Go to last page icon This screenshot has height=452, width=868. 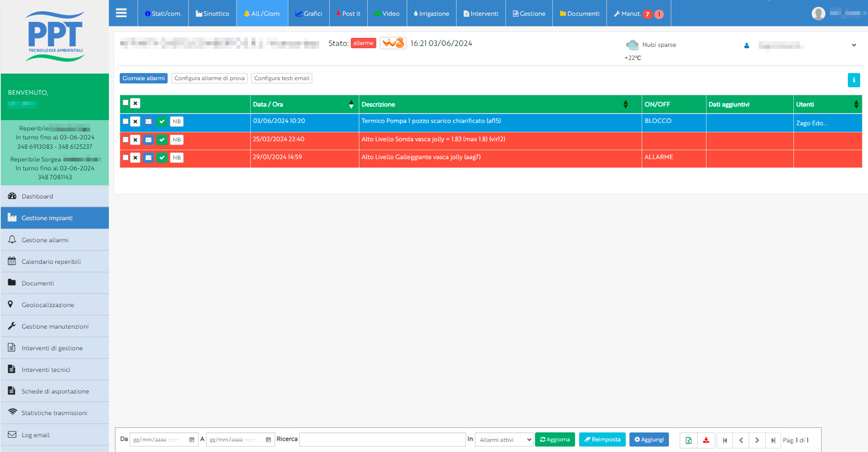pos(773,440)
